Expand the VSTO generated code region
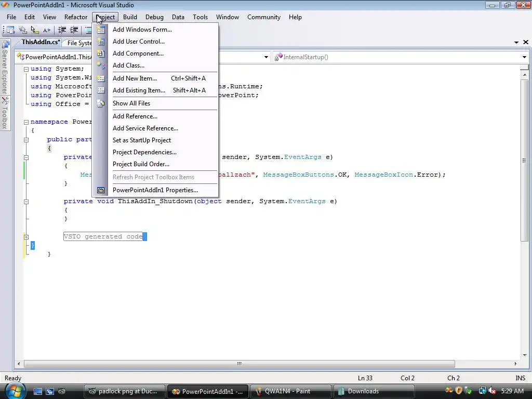 click(x=26, y=237)
